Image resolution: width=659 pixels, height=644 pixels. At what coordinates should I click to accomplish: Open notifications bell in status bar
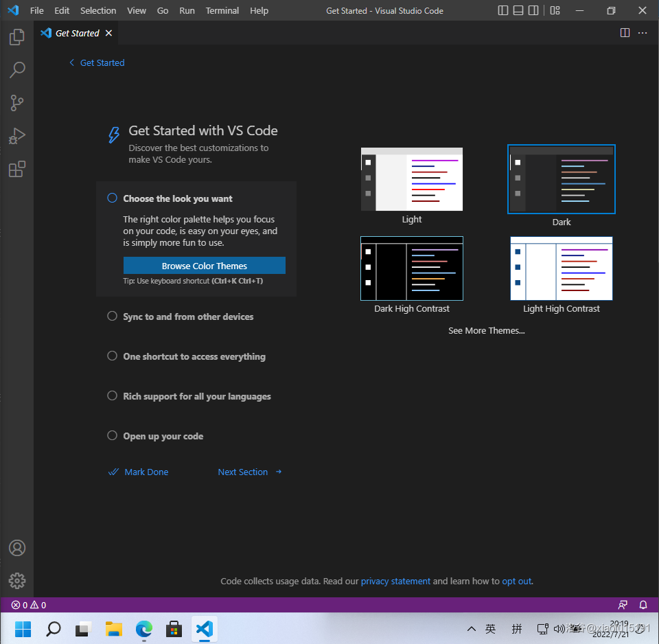click(x=643, y=605)
